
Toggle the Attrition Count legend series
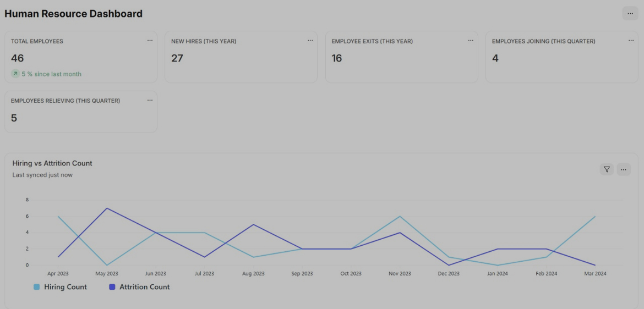(x=144, y=287)
